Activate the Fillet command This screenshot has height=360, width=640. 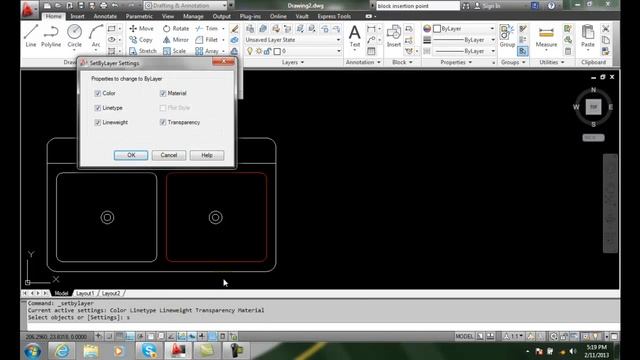[x=207, y=40]
